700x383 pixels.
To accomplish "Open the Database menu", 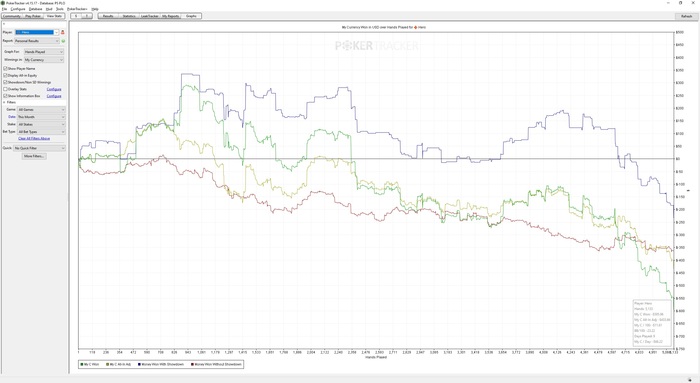I will pyautogui.click(x=35, y=9).
